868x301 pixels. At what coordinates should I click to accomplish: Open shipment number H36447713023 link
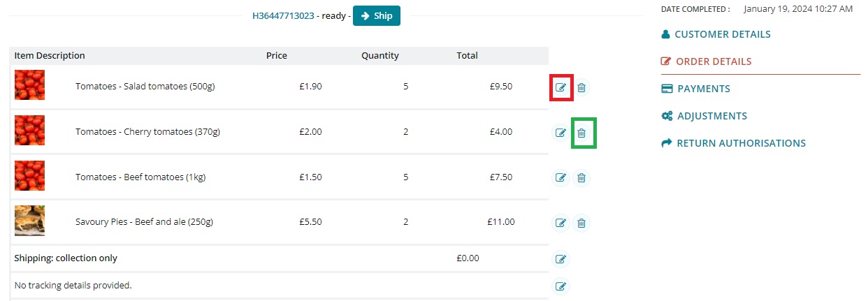(283, 15)
